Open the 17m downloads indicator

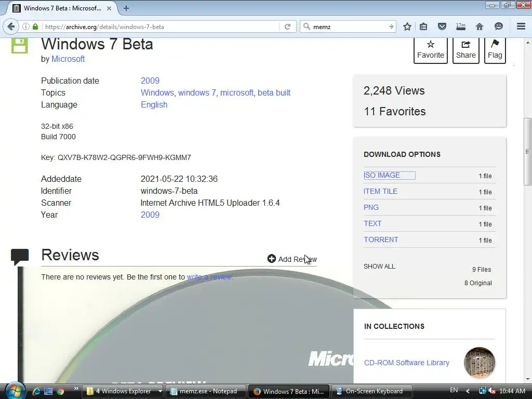click(460, 26)
